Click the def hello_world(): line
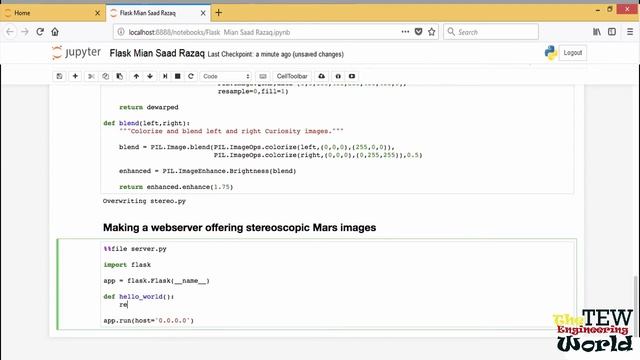Screen dimensions: 640x360 [139, 296]
